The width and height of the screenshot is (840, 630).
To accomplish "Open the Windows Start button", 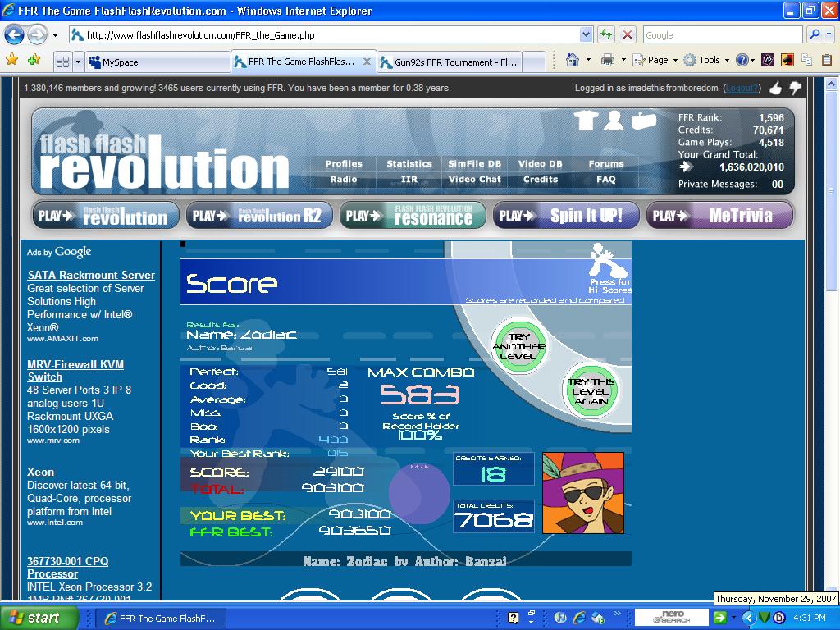I will [x=38, y=618].
